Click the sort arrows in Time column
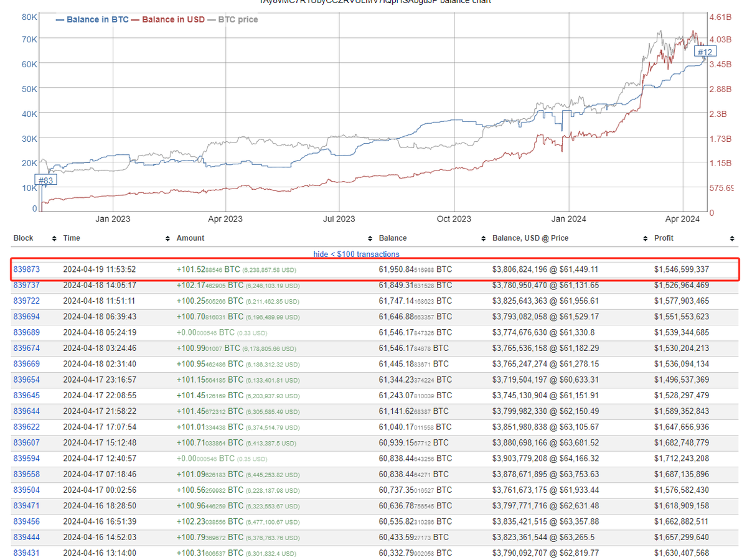The height and width of the screenshot is (560, 747). point(167,238)
